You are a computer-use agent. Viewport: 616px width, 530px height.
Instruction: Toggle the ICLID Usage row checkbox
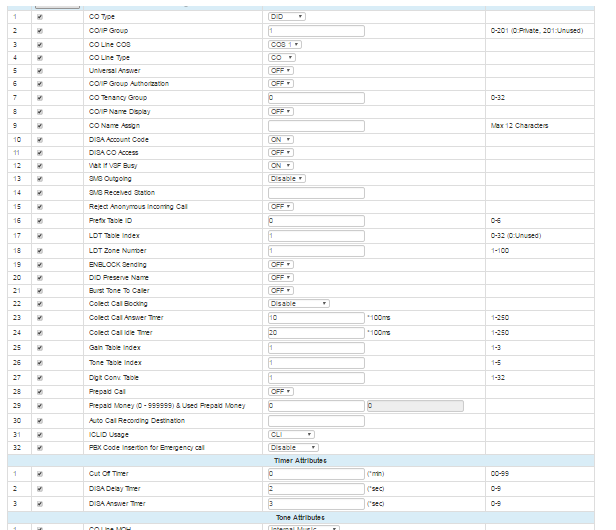(x=40, y=434)
